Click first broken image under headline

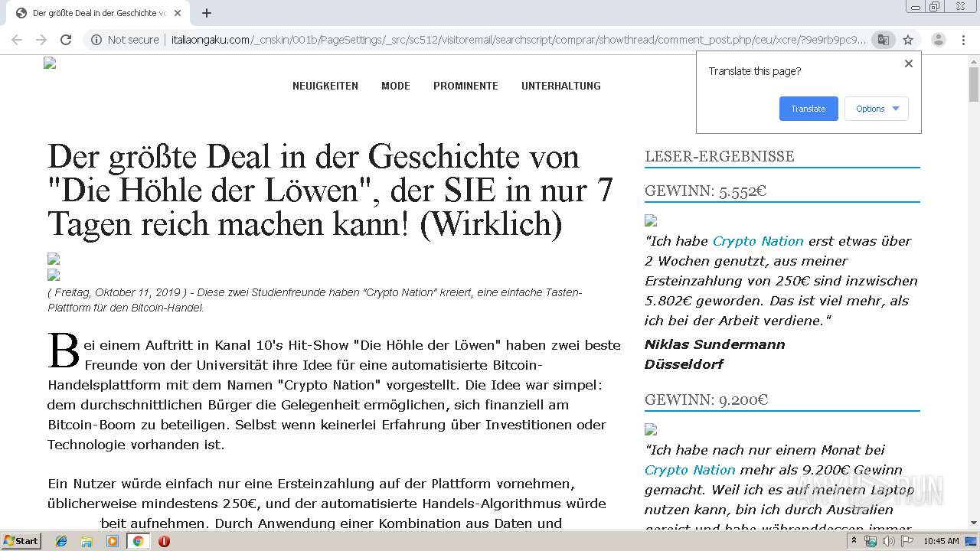click(x=54, y=259)
